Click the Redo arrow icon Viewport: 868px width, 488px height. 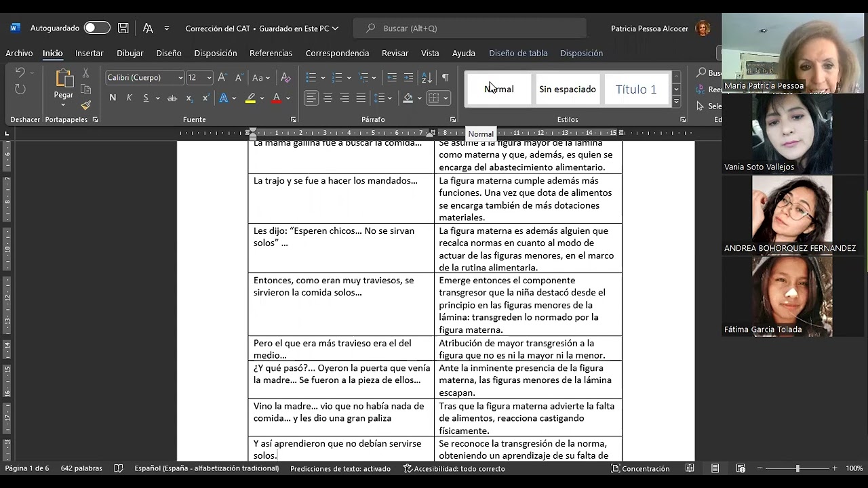click(20, 89)
